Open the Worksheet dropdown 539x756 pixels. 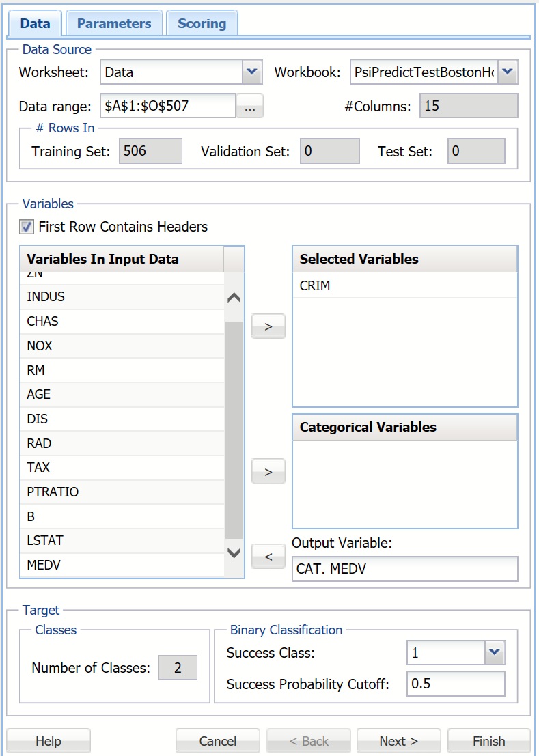coord(252,72)
